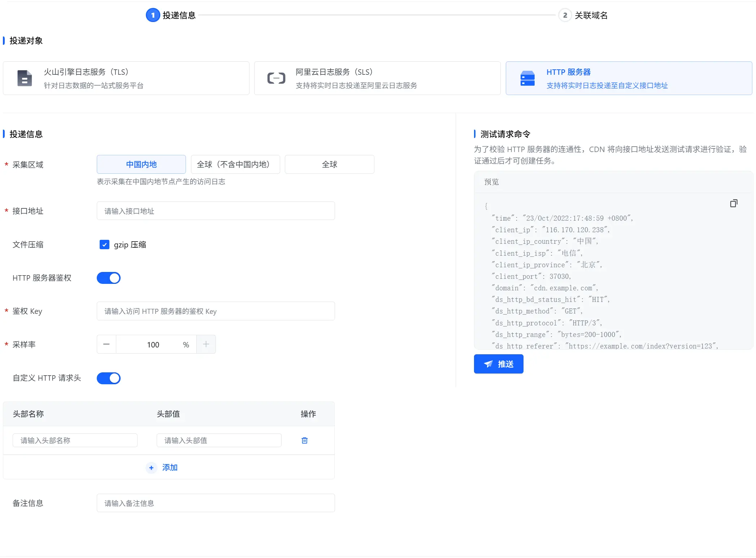Viewport: 756px width, 558px height.
Task: Select 全球 collection region
Action: [330, 164]
